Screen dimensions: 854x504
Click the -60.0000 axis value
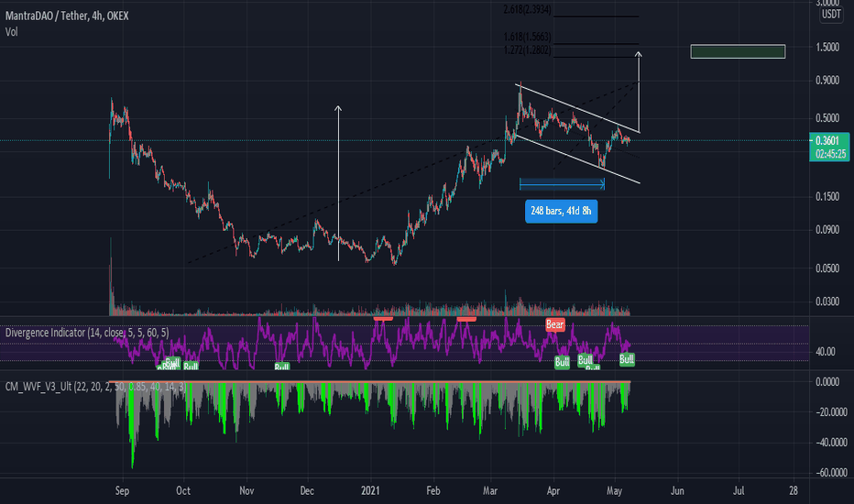[830, 473]
